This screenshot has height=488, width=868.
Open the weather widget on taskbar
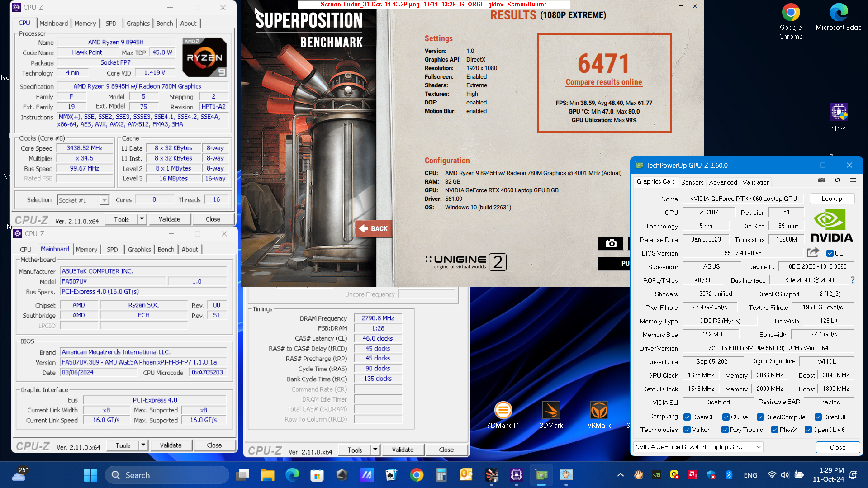point(20,475)
